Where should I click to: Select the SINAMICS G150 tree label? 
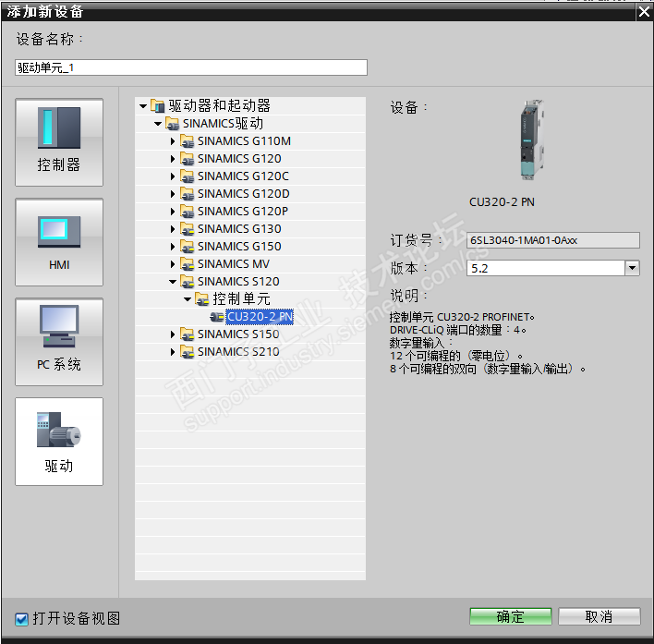click(x=239, y=247)
